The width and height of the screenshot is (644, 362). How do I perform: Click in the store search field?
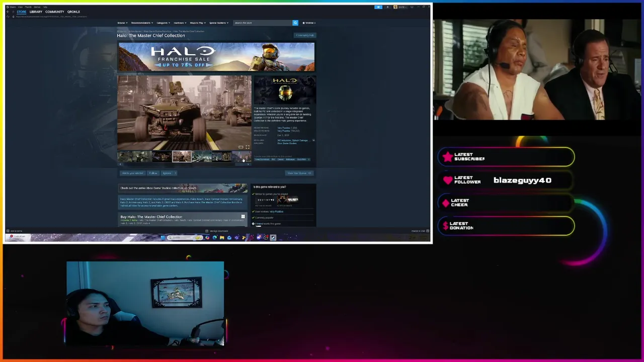click(x=263, y=23)
